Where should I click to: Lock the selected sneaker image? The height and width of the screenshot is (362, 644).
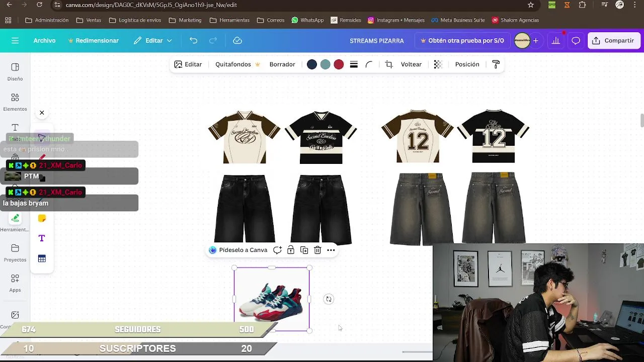(x=291, y=250)
